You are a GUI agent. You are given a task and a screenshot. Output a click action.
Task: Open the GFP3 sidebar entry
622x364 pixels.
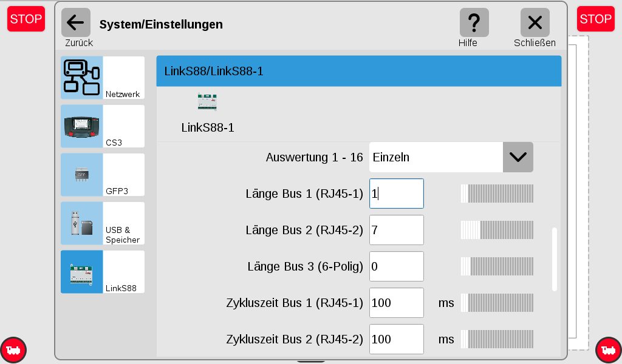pyautogui.click(x=102, y=175)
